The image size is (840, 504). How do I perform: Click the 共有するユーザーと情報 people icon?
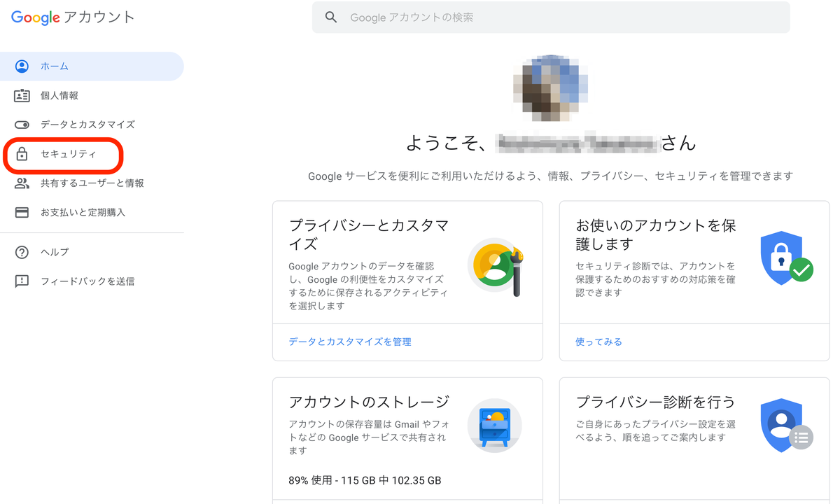22,183
